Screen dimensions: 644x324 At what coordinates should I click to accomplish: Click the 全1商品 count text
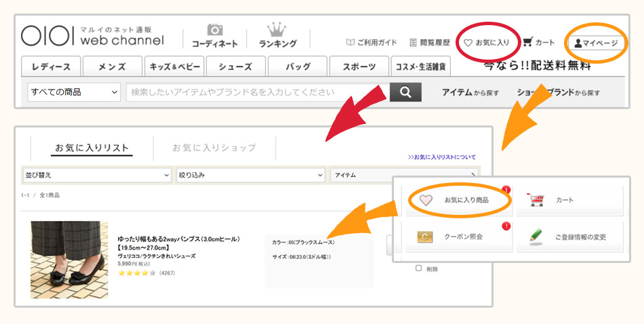point(49,195)
